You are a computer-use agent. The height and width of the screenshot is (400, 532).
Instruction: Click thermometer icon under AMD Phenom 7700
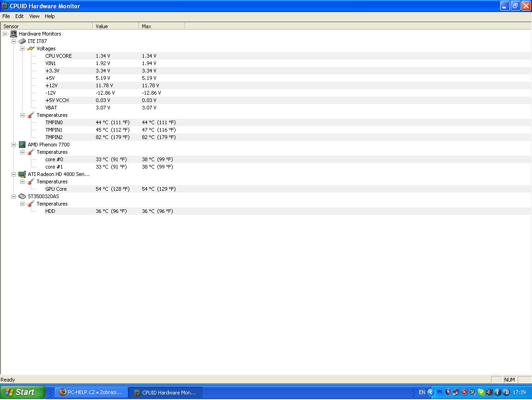pyautogui.click(x=31, y=152)
